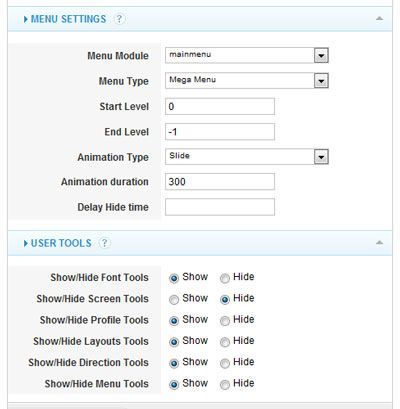Image resolution: width=400 pixels, height=409 pixels.
Task: Collapse the User Tools panel with its up arrow
Action: pos(379,243)
